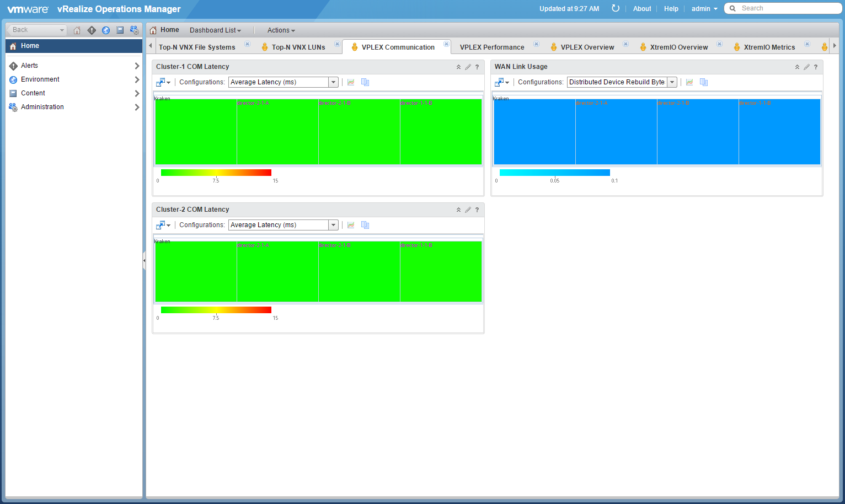Select Home in the left navigation panel

pyautogui.click(x=74, y=46)
